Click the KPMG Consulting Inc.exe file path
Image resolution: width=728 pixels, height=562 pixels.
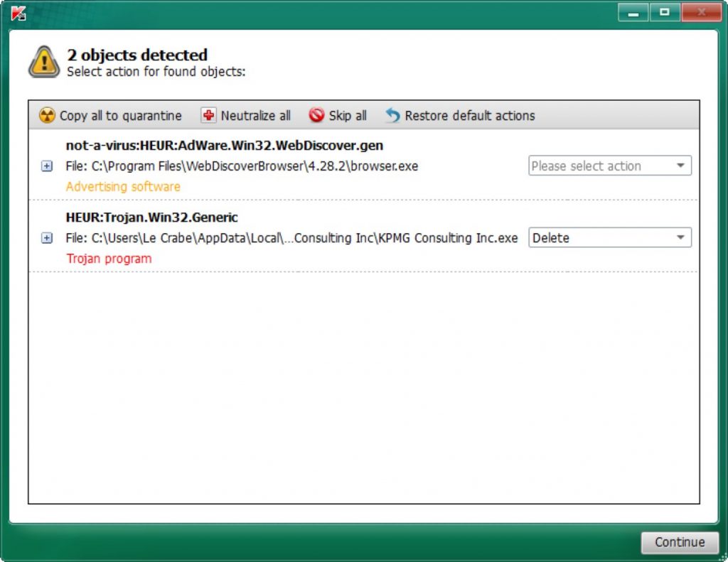tap(291, 237)
